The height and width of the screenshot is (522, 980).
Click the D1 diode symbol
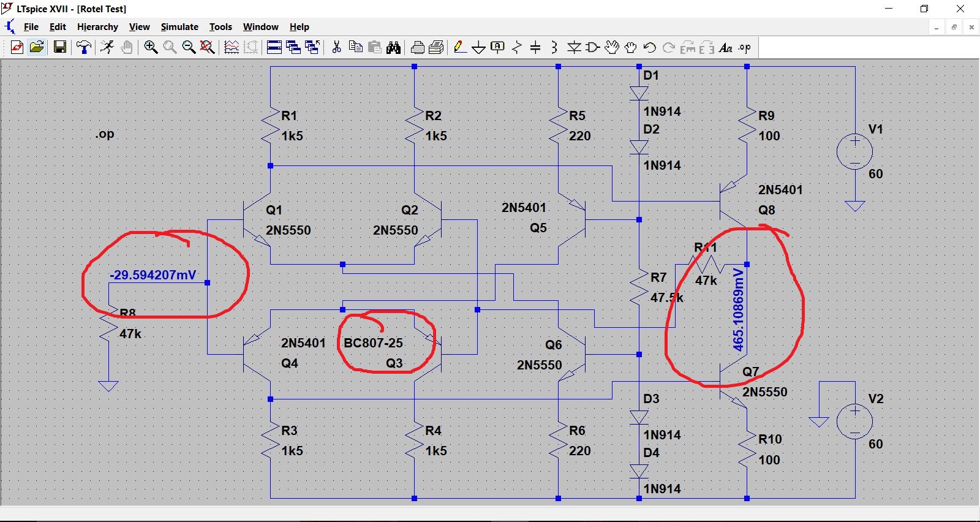(639, 93)
